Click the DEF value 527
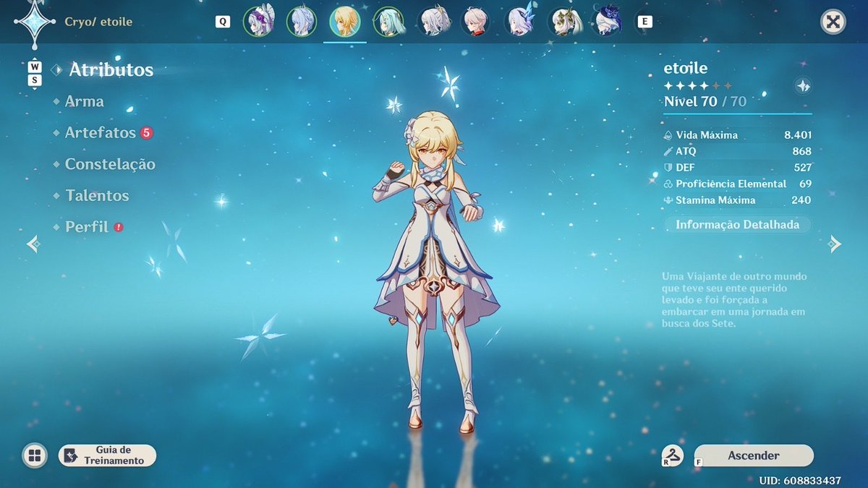 pyautogui.click(x=801, y=168)
